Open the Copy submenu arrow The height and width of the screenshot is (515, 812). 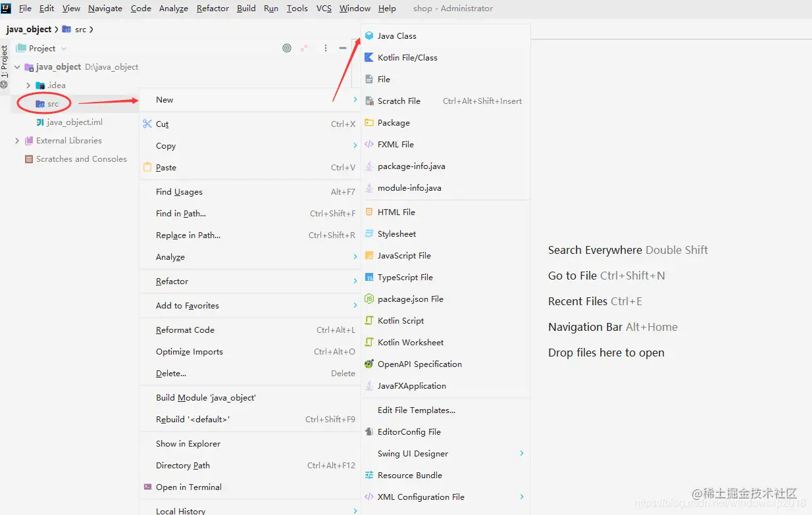click(x=355, y=145)
